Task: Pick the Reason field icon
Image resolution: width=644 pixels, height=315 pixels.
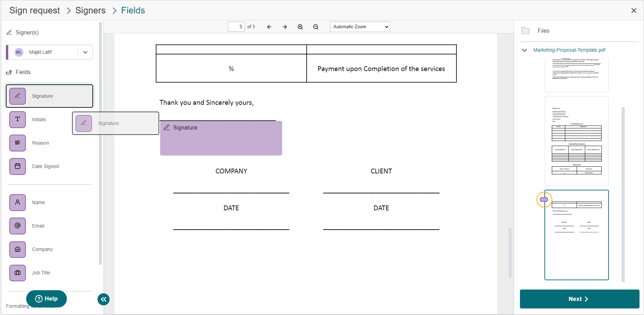Action: coord(18,143)
